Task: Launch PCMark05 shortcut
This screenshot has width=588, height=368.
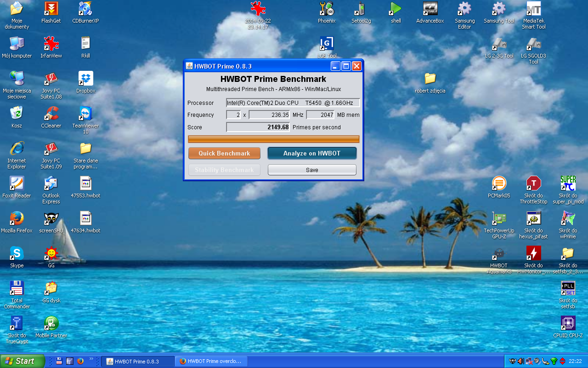Action: pyautogui.click(x=499, y=187)
